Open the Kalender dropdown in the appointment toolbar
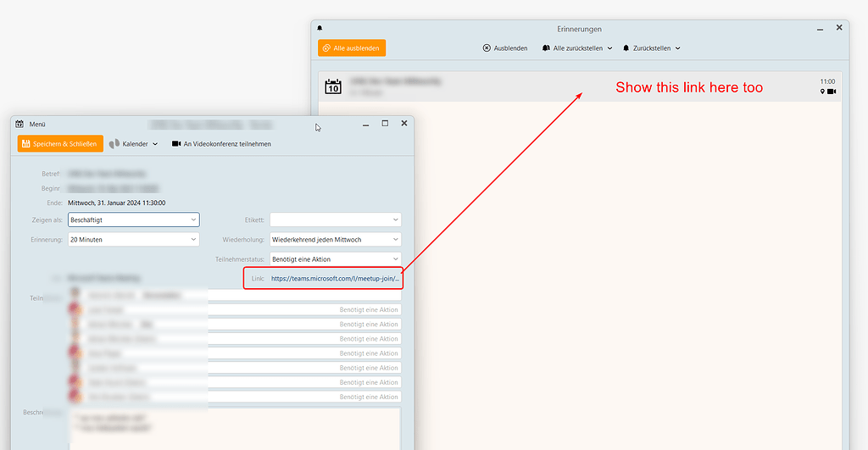This screenshot has height=450, width=868. click(x=133, y=144)
